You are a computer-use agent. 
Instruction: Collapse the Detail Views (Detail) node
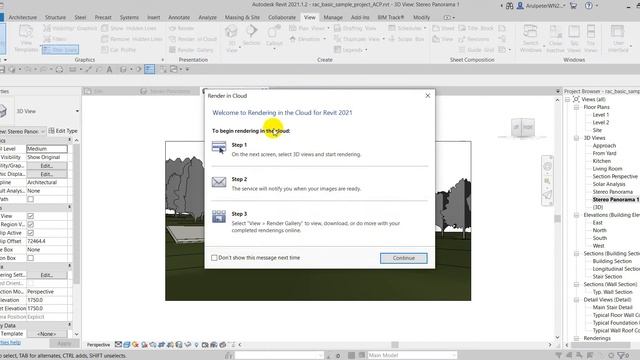(576, 300)
